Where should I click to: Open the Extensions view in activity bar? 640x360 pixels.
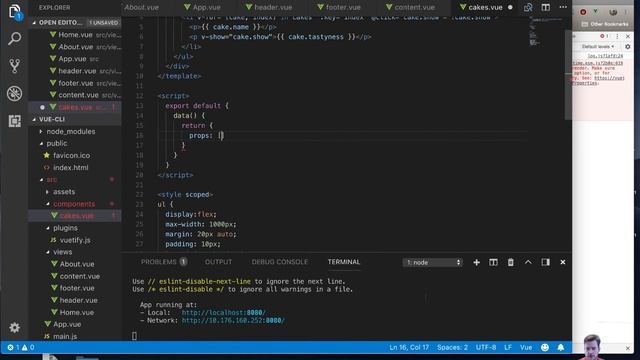coord(14,121)
